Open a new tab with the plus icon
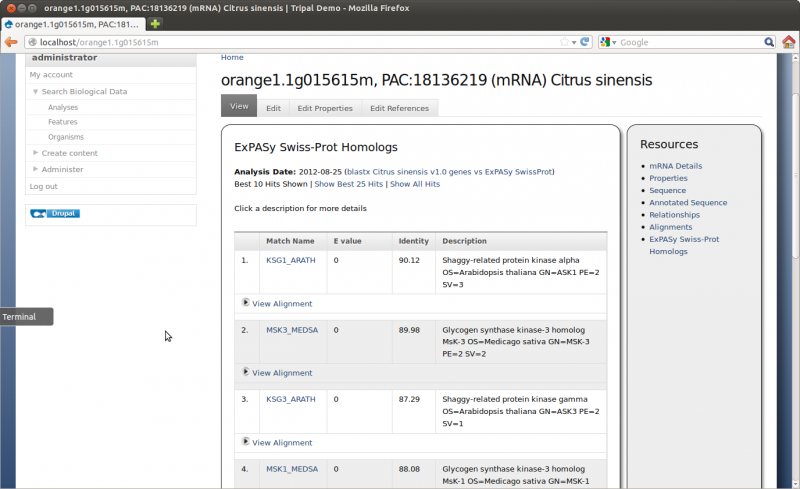The width and height of the screenshot is (800, 489). [155, 23]
